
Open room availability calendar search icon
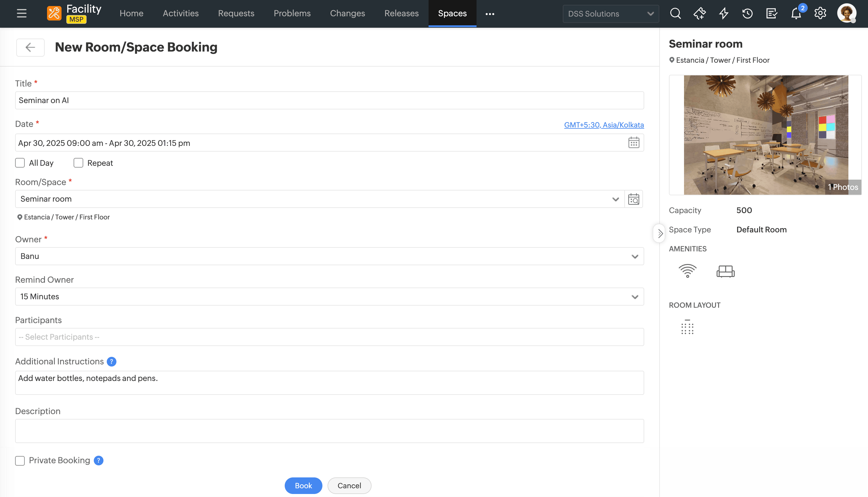point(633,199)
